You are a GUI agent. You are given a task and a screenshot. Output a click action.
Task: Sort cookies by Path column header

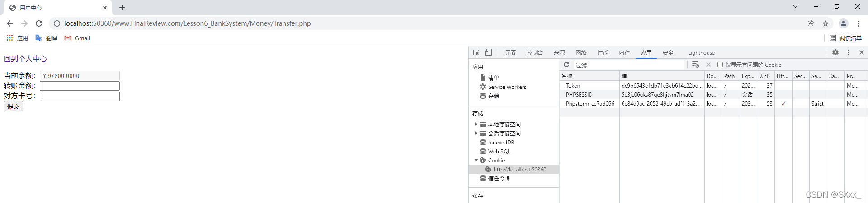click(x=731, y=76)
